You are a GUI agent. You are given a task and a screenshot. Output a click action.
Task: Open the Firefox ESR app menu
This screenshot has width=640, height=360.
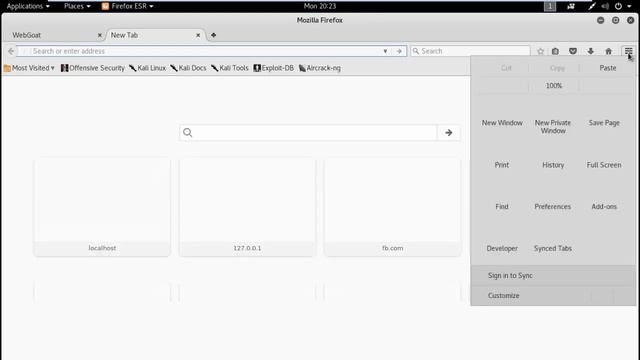pyautogui.click(x=127, y=6)
